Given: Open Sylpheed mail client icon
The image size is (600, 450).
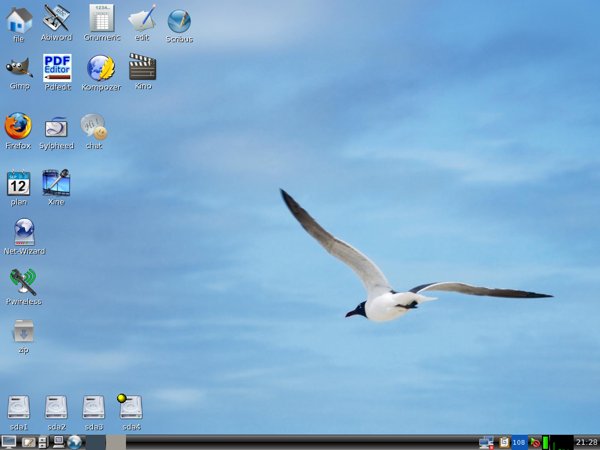Looking at the screenshot, I should click(57, 127).
